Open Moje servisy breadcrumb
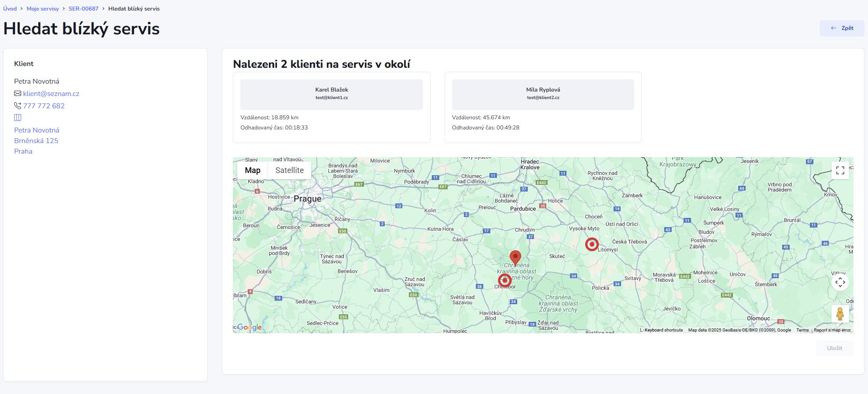 43,9
